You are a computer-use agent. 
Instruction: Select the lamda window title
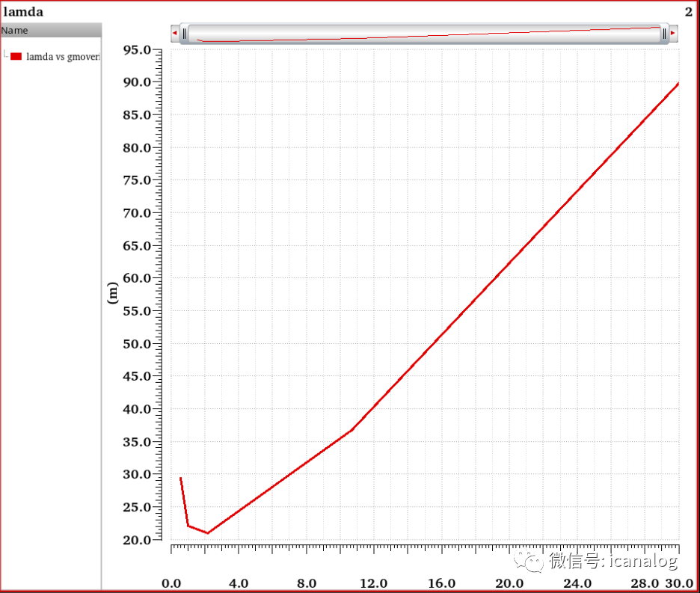coord(23,12)
